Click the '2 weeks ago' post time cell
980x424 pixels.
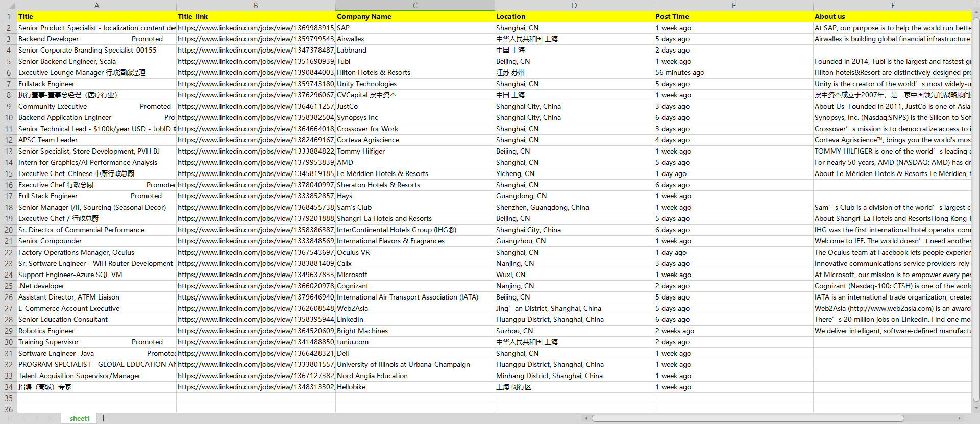(733, 331)
